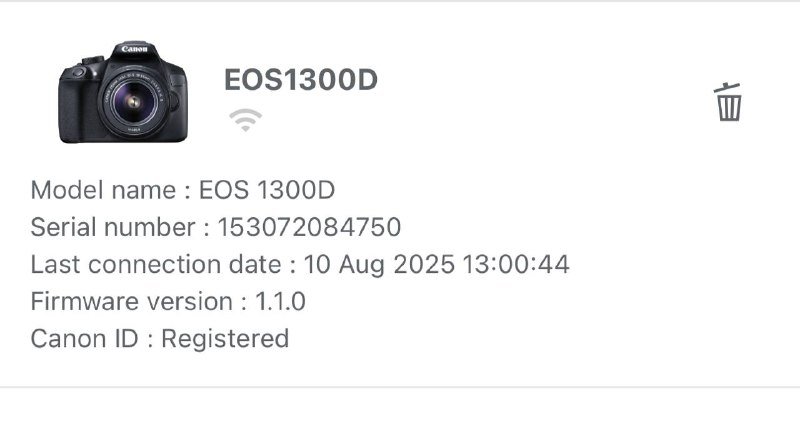The width and height of the screenshot is (800, 432).
Task: Select the bold EOS1300D camera title
Action: (301, 79)
